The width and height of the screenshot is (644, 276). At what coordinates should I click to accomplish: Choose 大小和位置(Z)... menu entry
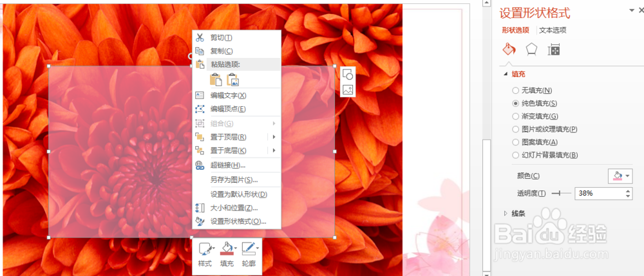tap(237, 208)
